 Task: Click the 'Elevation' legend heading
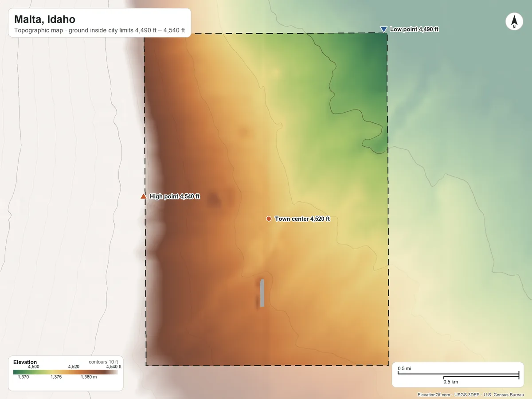point(25,362)
